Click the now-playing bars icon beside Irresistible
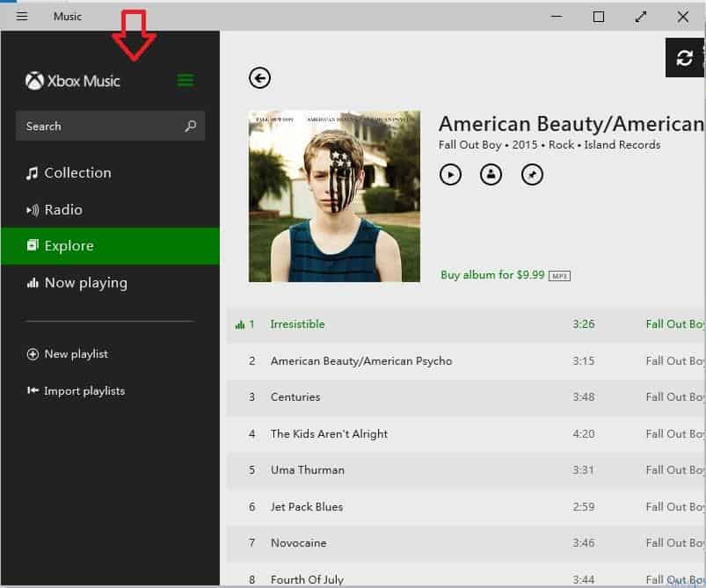 [x=239, y=324]
